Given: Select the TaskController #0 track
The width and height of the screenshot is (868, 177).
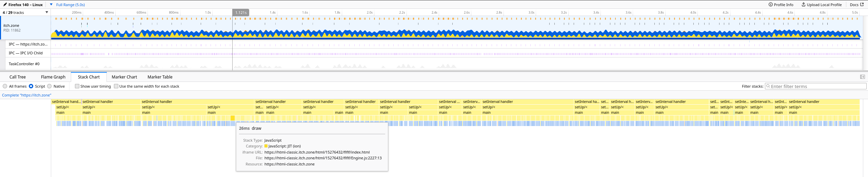Looking at the screenshot, I should tap(28, 64).
